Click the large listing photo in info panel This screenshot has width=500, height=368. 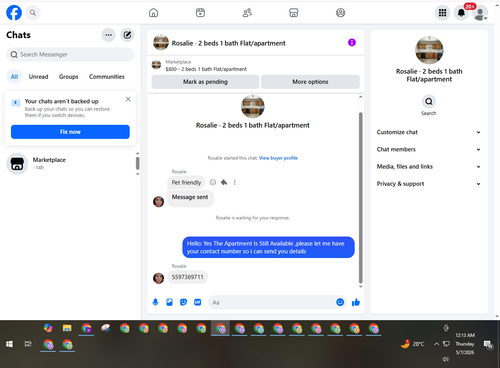[x=429, y=50]
